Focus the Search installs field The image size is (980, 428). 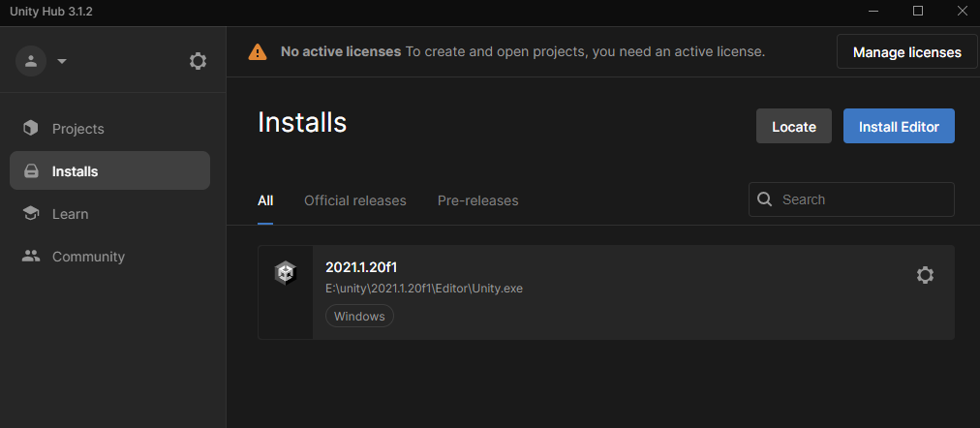851,199
